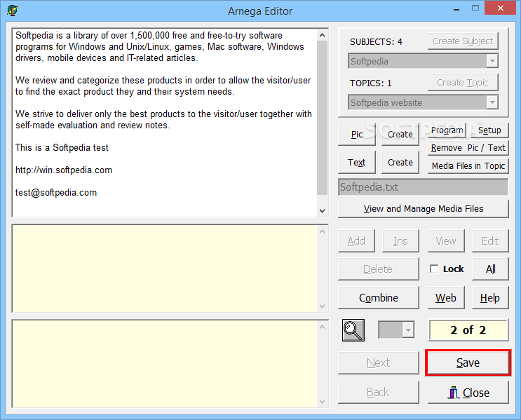The width and height of the screenshot is (521, 420).
Task: Click scroll up arrow of bottom yellow panel
Action: pyautogui.click(x=322, y=327)
